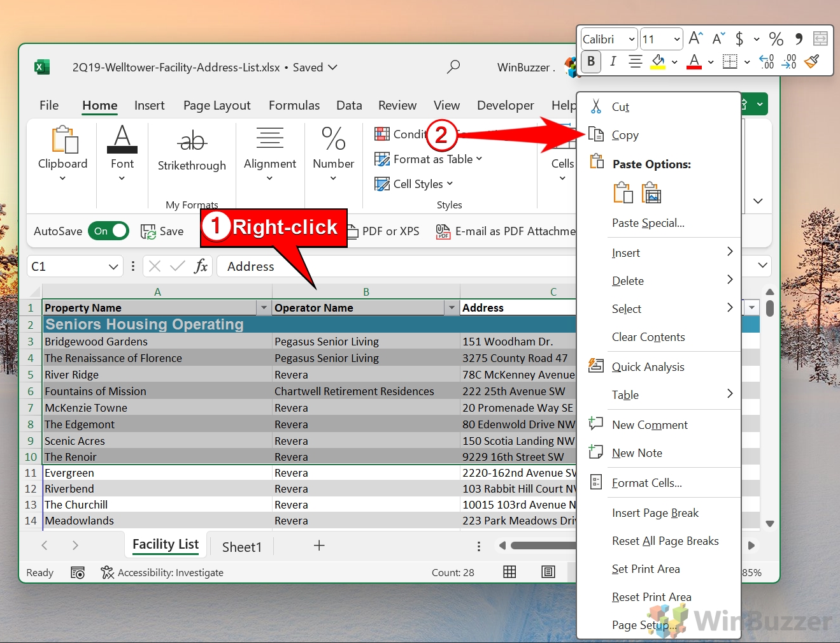The height and width of the screenshot is (643, 840).
Task: Click the Format Painter brush icon
Action: pyautogui.click(x=813, y=62)
